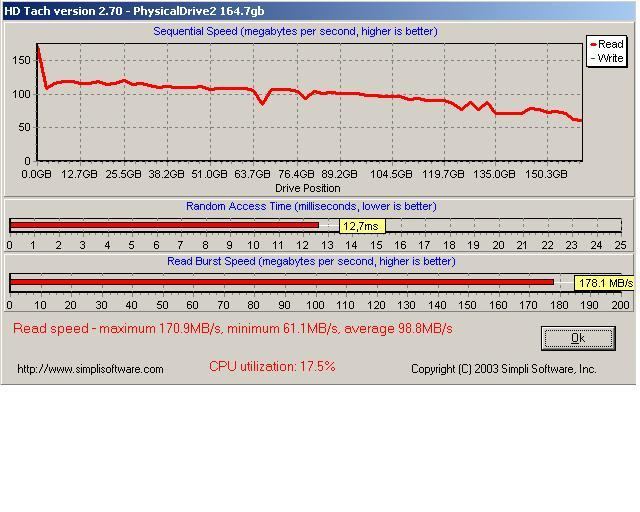Click the 12,7ms access time label
The height and width of the screenshot is (512, 640).
(362, 226)
